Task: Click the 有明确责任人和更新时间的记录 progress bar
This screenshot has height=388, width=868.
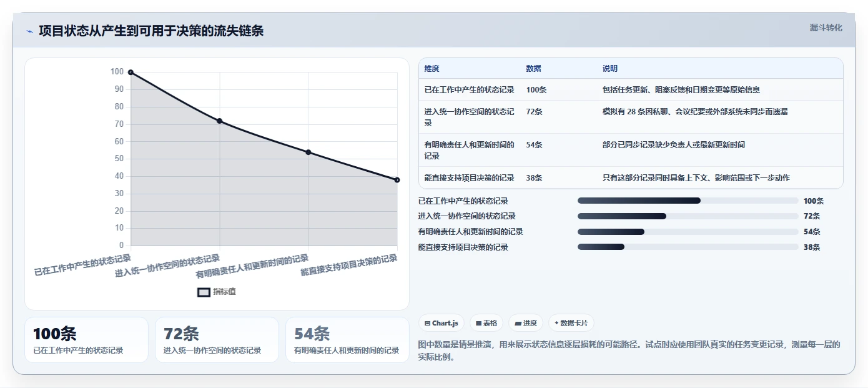Action: click(x=688, y=232)
